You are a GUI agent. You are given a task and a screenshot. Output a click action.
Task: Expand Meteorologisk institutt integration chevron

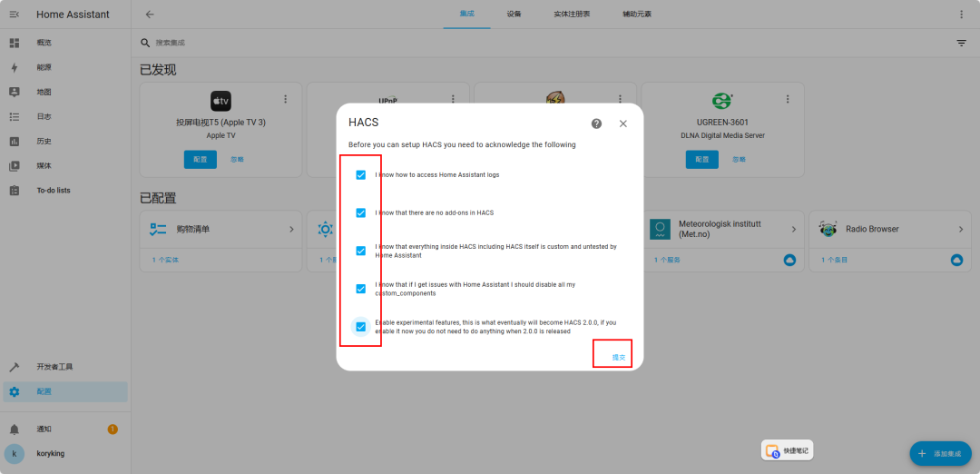pos(794,230)
